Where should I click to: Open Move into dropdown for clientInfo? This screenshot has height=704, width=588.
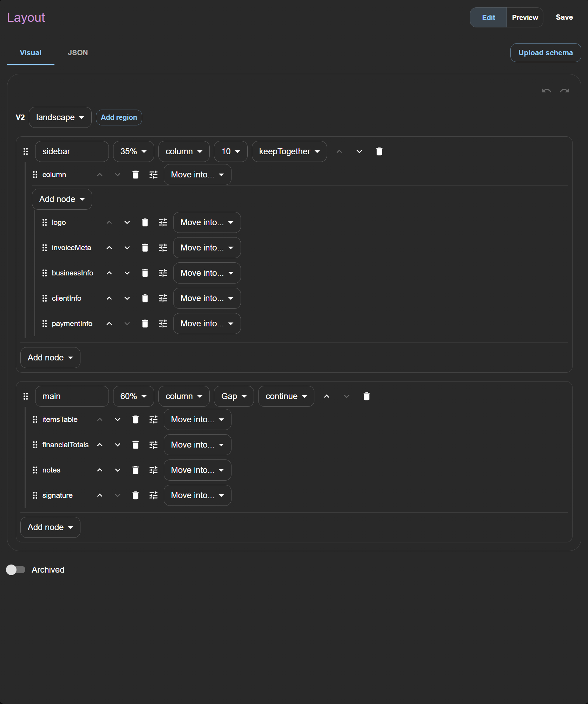tap(207, 298)
